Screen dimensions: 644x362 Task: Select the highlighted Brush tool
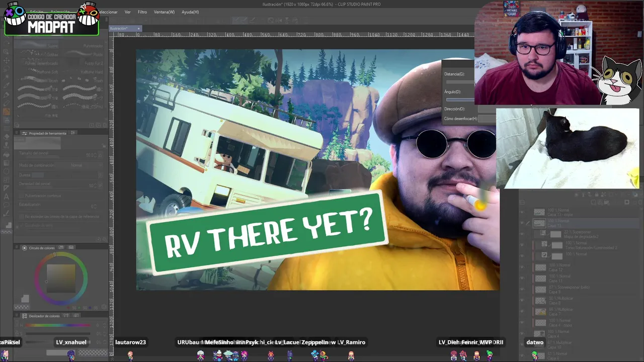[x=6, y=112]
